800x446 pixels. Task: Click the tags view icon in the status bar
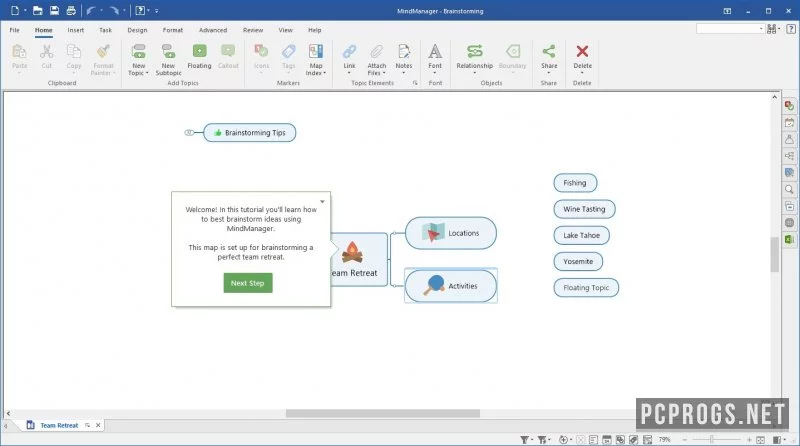click(x=634, y=439)
